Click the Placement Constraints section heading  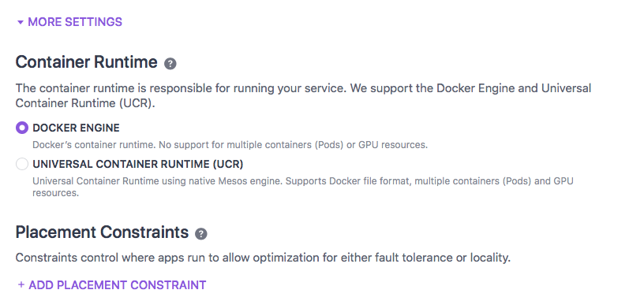[x=102, y=232]
